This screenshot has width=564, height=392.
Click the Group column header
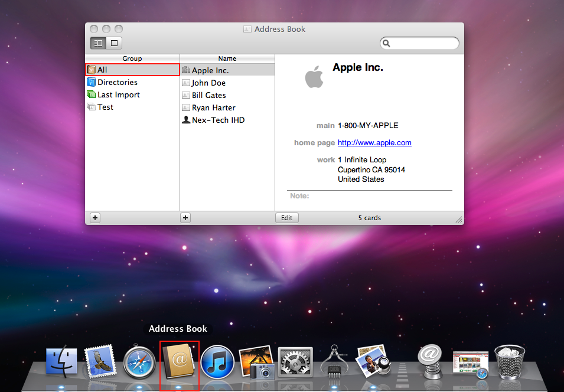click(132, 58)
